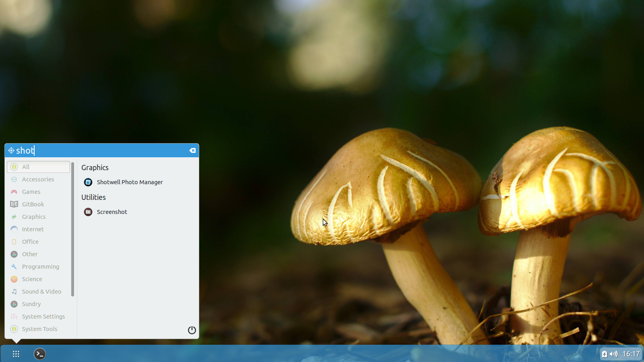This screenshot has height=362, width=644.
Task: Switch to Internet category
Action: [x=38, y=229]
